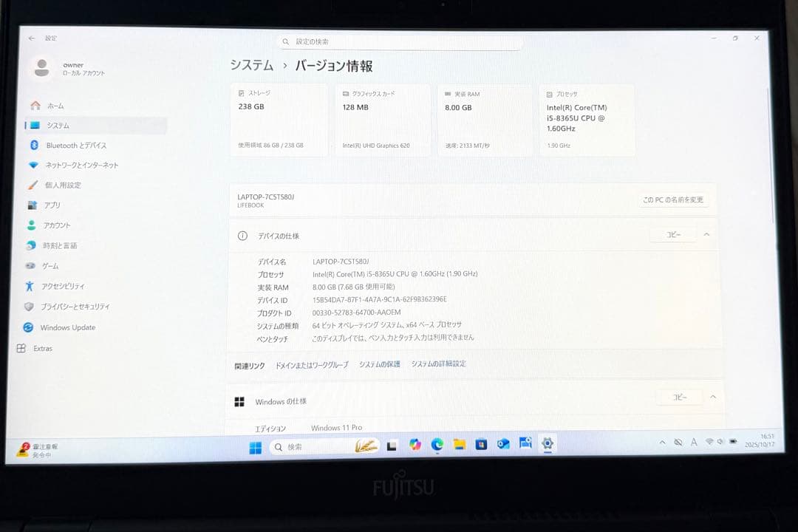The image size is (798, 532).
Task: Launch Microsoft Edge from the taskbar
Action: (x=437, y=444)
